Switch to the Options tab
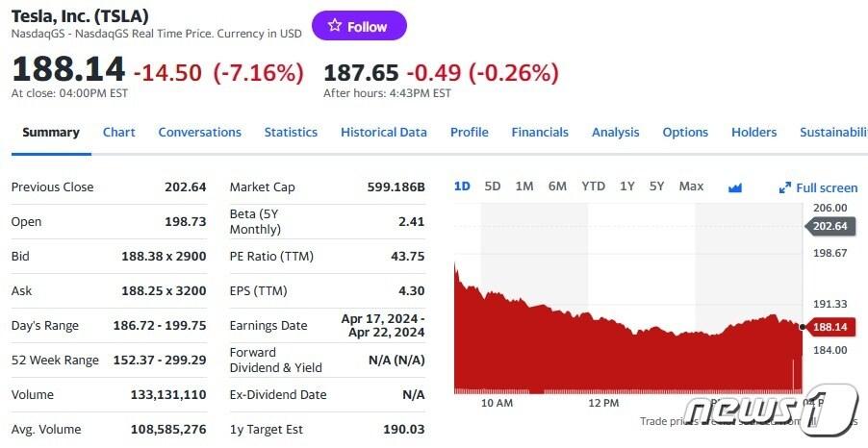The height and width of the screenshot is (448, 868). pyautogui.click(x=685, y=133)
